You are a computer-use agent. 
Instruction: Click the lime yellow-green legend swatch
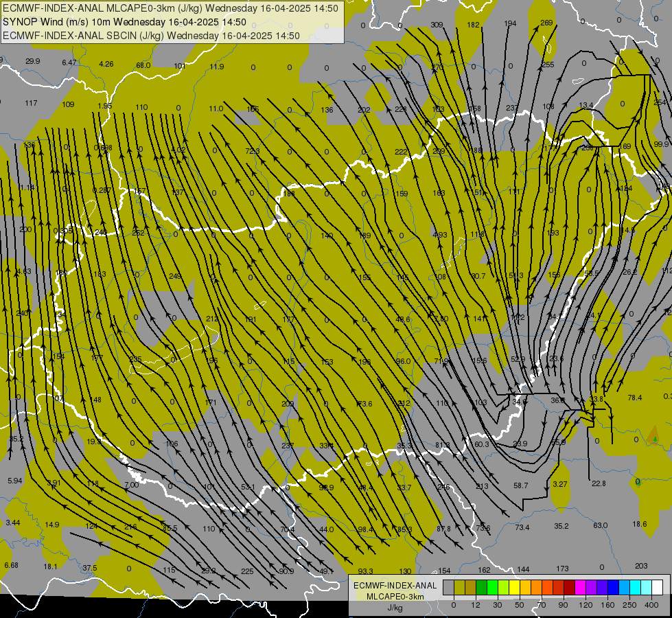[x=504, y=587]
